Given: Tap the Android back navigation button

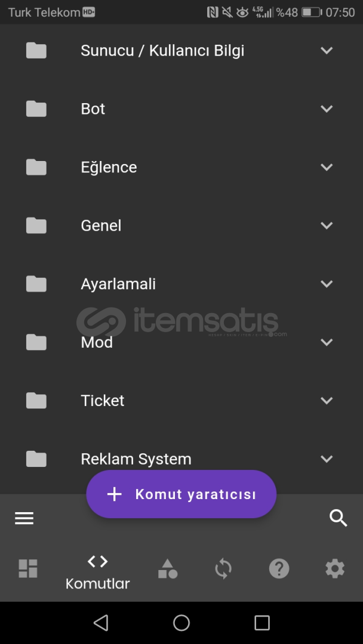Looking at the screenshot, I should pyautogui.click(x=101, y=623).
